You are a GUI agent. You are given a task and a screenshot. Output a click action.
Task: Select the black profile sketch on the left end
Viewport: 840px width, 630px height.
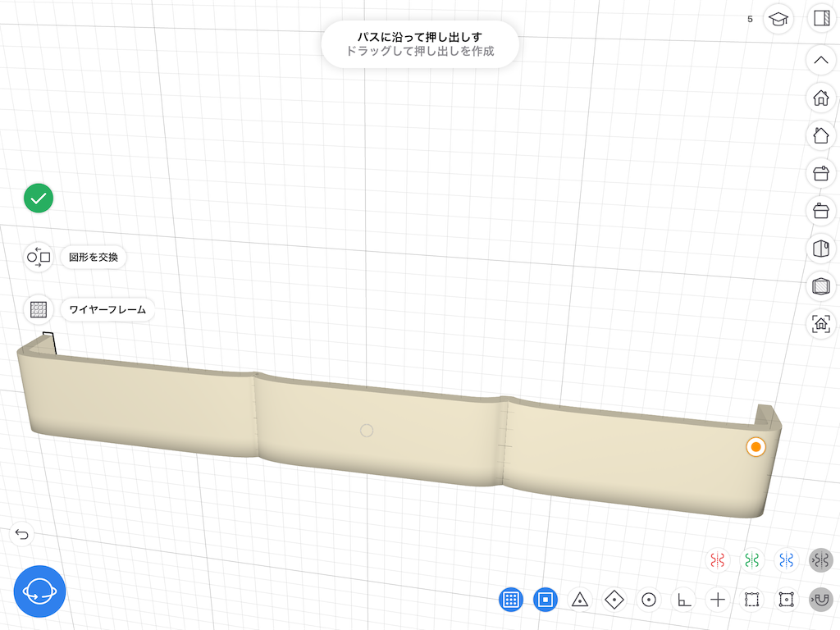click(48, 344)
